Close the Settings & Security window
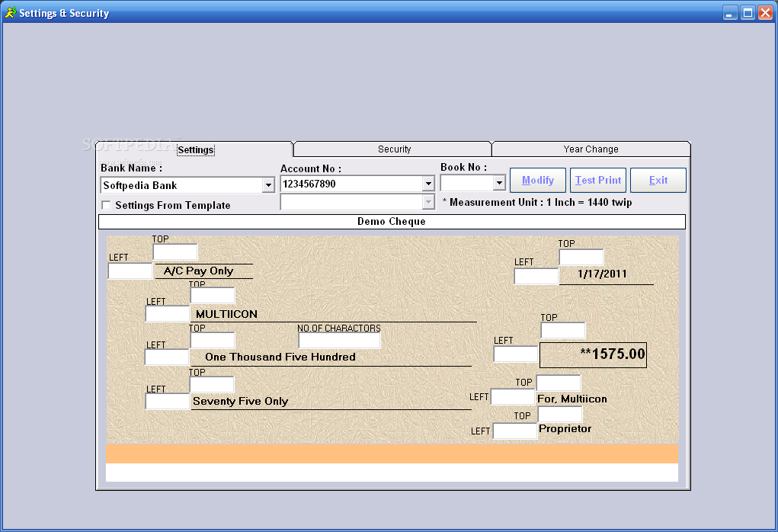The width and height of the screenshot is (778, 532). (x=766, y=12)
